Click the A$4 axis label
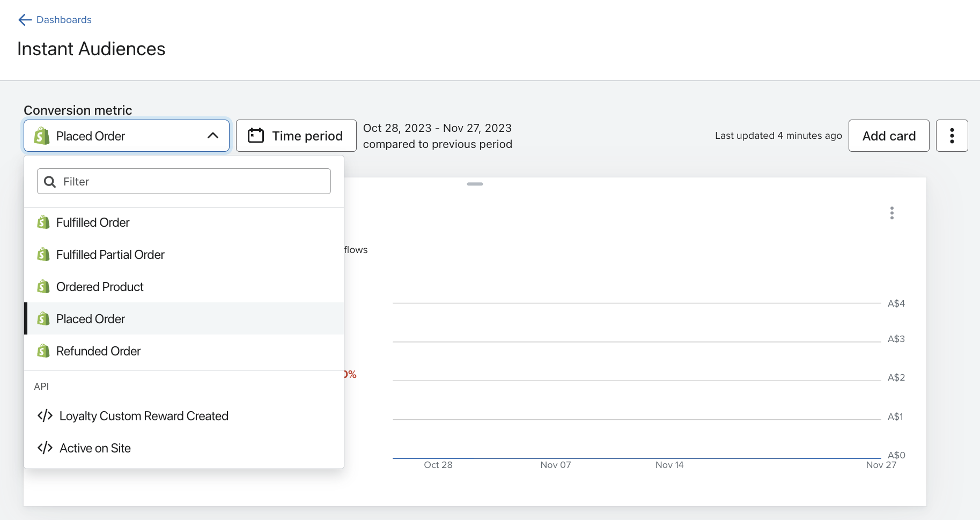 896,303
